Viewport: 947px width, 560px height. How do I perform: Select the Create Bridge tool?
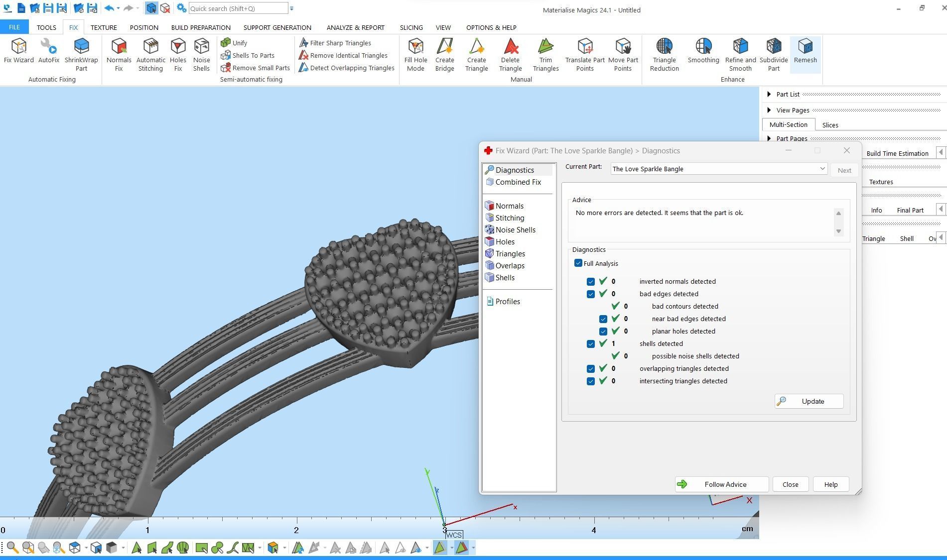(x=444, y=55)
